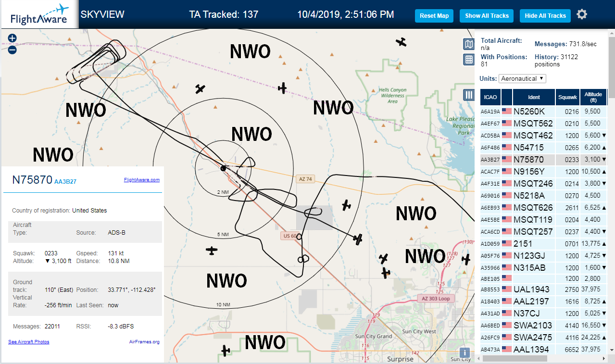Image resolution: width=615 pixels, height=364 pixels.
Task: Select MSQT257 aircraft row
Action: 544,231
